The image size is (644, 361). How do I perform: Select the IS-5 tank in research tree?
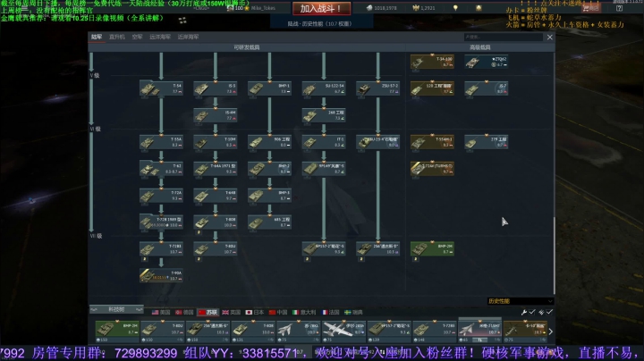tap(216, 88)
